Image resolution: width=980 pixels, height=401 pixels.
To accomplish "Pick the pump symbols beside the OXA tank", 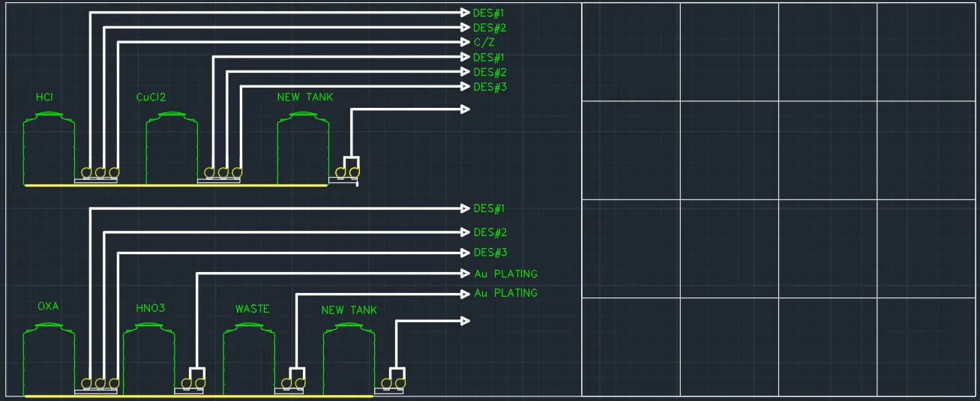I will point(100,384).
